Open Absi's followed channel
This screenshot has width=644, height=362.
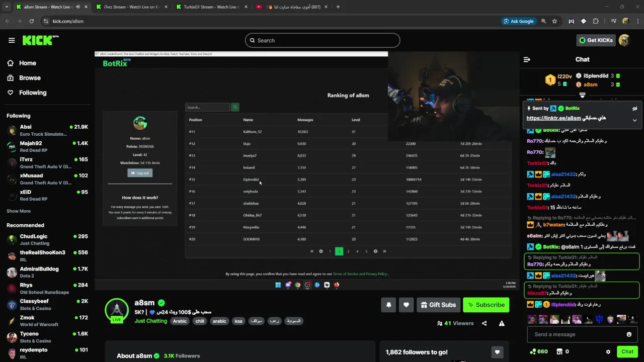(47, 130)
